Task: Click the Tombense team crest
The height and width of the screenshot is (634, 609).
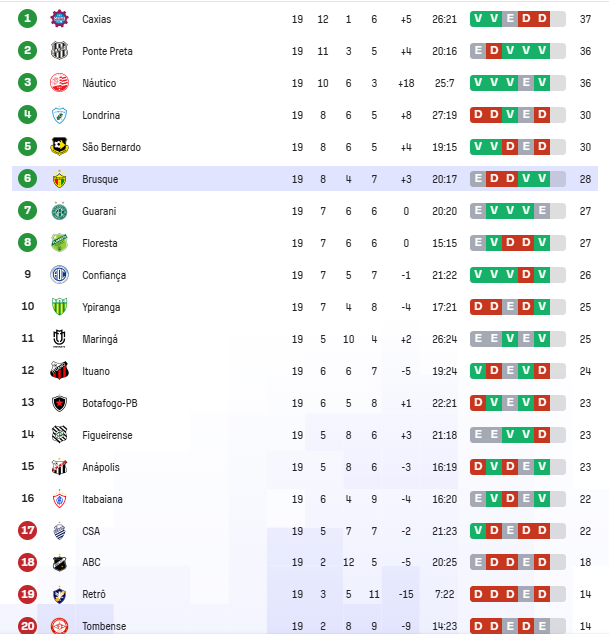Action: tap(59, 626)
